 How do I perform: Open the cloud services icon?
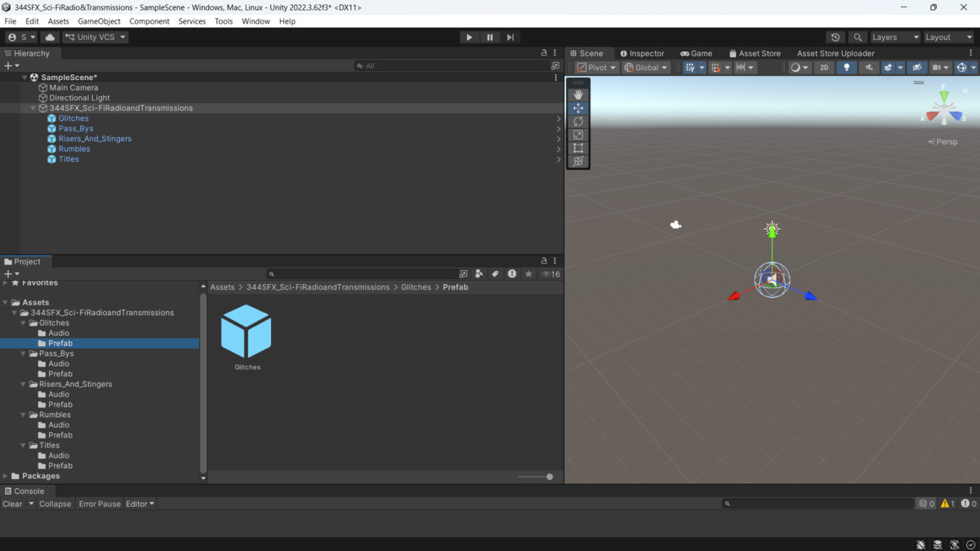(50, 37)
